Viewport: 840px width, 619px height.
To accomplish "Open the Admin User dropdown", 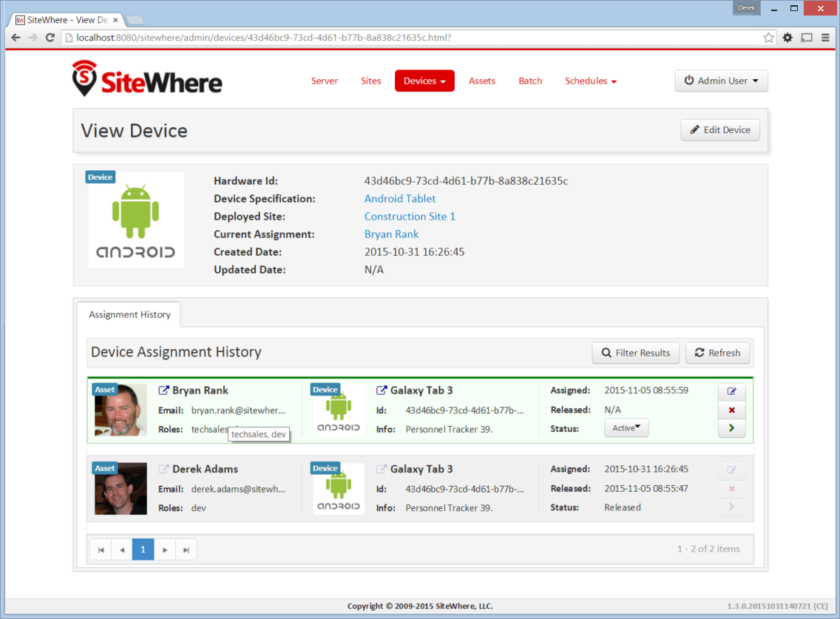I will 721,81.
